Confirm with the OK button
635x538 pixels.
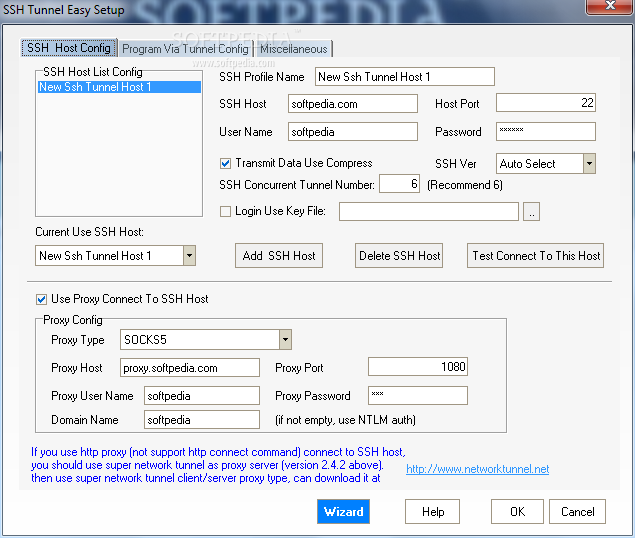pyautogui.click(x=517, y=512)
